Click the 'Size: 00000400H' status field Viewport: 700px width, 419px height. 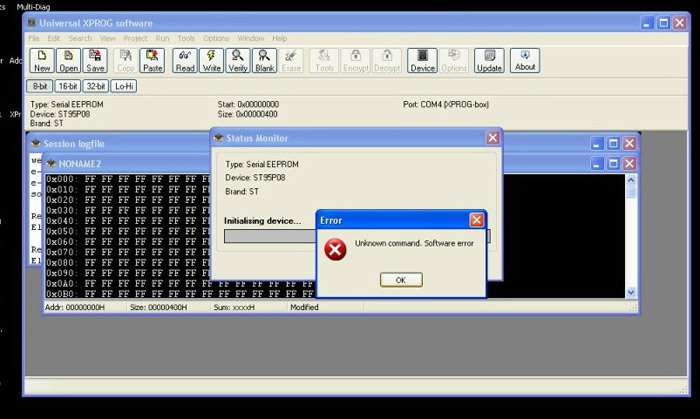(158, 307)
